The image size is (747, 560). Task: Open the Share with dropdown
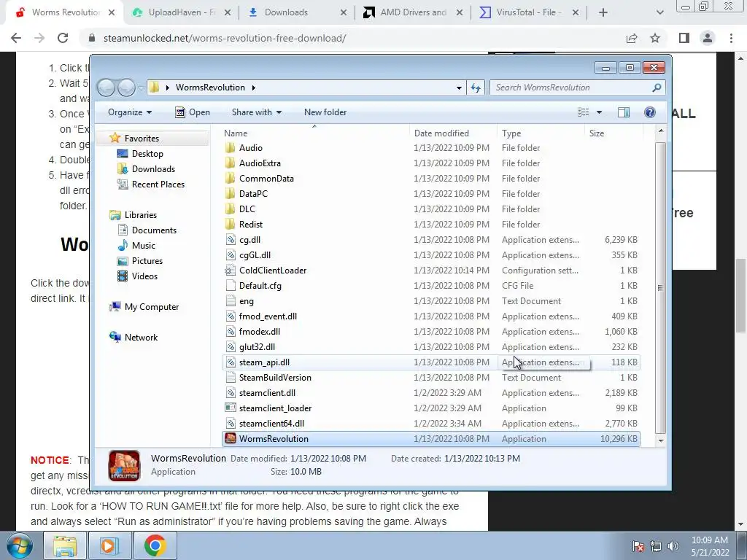coord(257,112)
